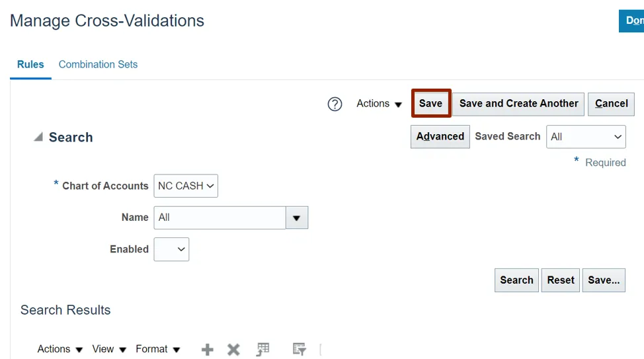Viewport: 644px width, 359px height.
Task: Click the export to spreadsheet icon
Action: tap(263, 349)
